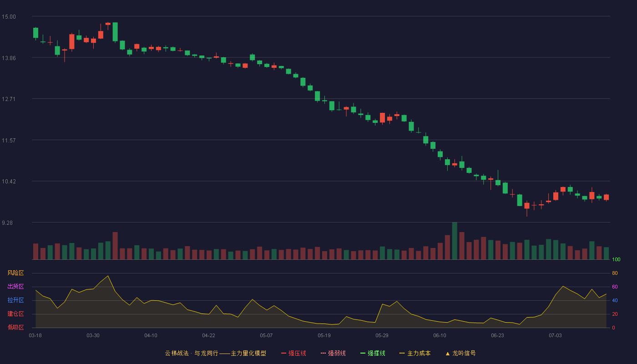Click the 11.57 price axis label
Viewport: 637px width, 364px height.
(x=9, y=141)
